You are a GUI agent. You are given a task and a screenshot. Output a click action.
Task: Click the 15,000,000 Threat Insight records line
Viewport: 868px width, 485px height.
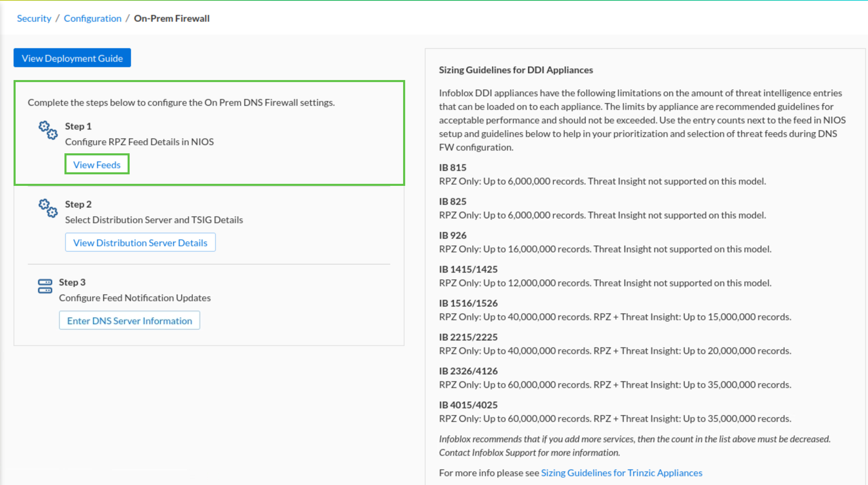coord(615,317)
